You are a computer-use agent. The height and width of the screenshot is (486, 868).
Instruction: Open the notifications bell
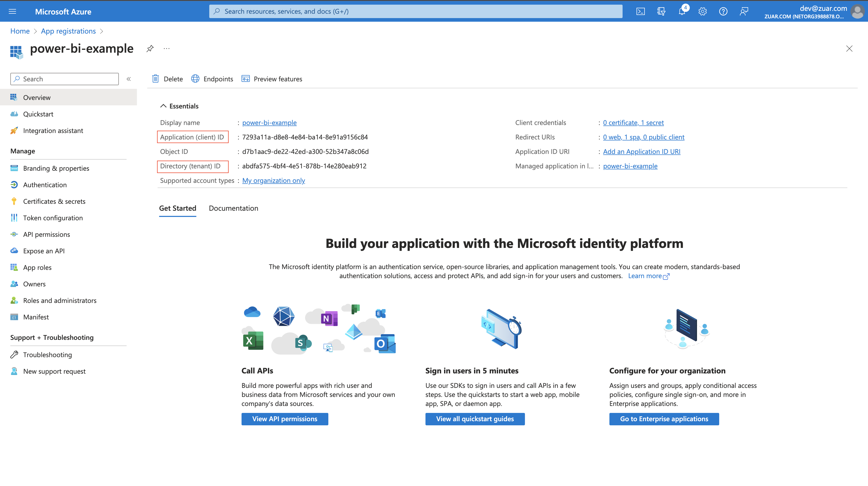(682, 11)
